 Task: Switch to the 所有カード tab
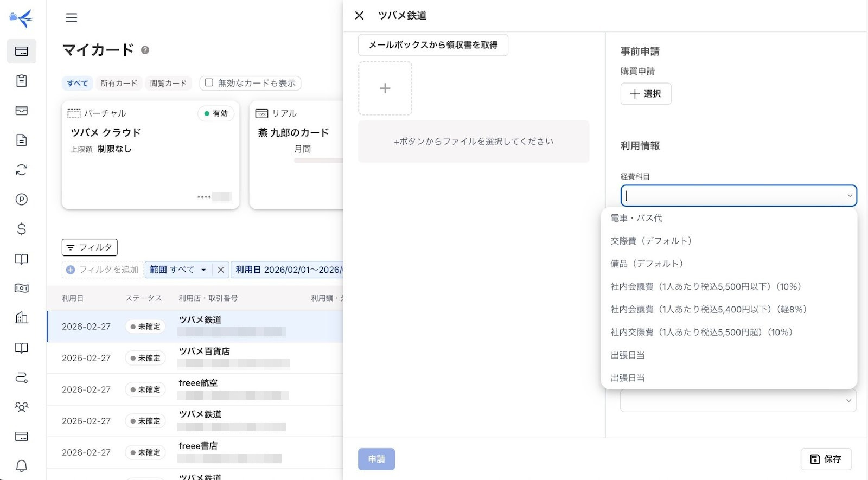click(x=119, y=83)
